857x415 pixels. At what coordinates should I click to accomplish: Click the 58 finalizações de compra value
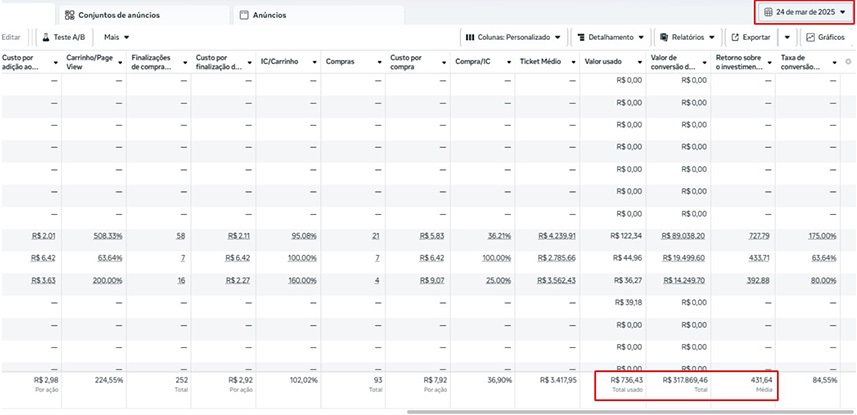point(180,236)
